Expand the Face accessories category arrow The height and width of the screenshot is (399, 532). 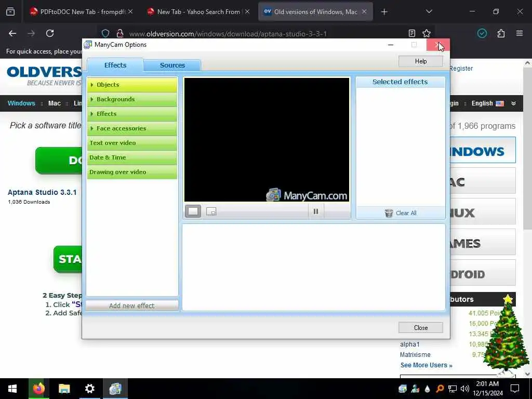pos(92,129)
